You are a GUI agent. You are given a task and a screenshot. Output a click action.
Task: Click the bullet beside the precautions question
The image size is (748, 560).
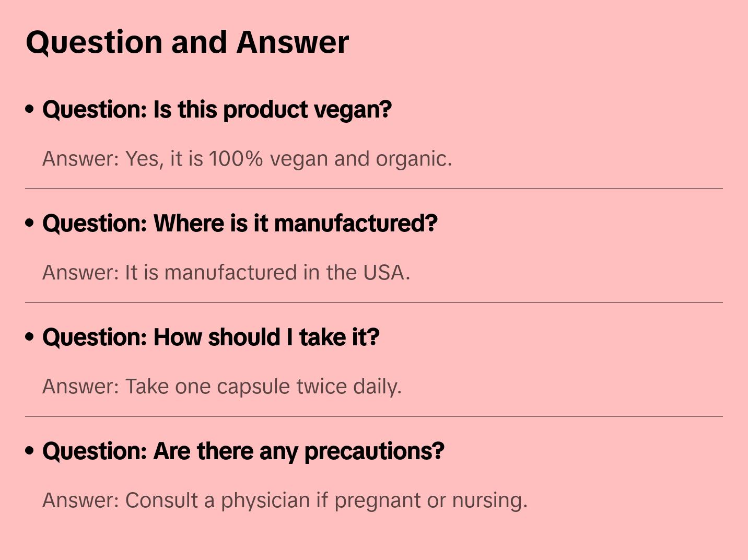[30, 451]
